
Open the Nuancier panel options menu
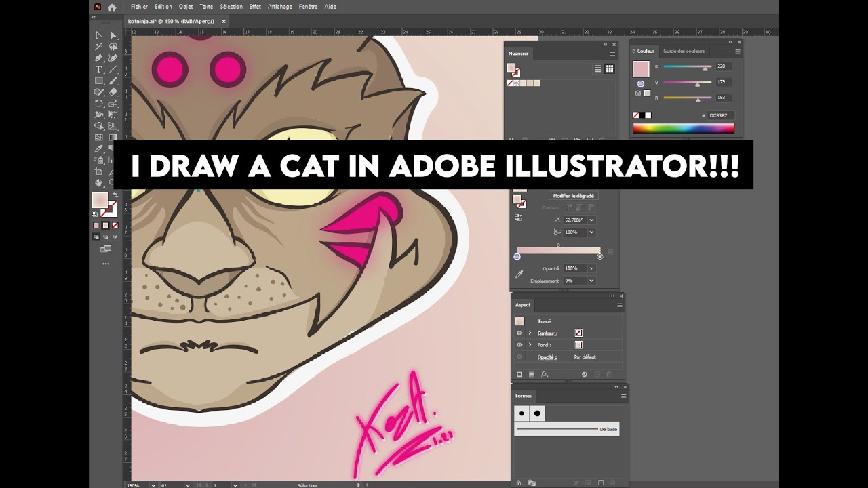point(612,53)
